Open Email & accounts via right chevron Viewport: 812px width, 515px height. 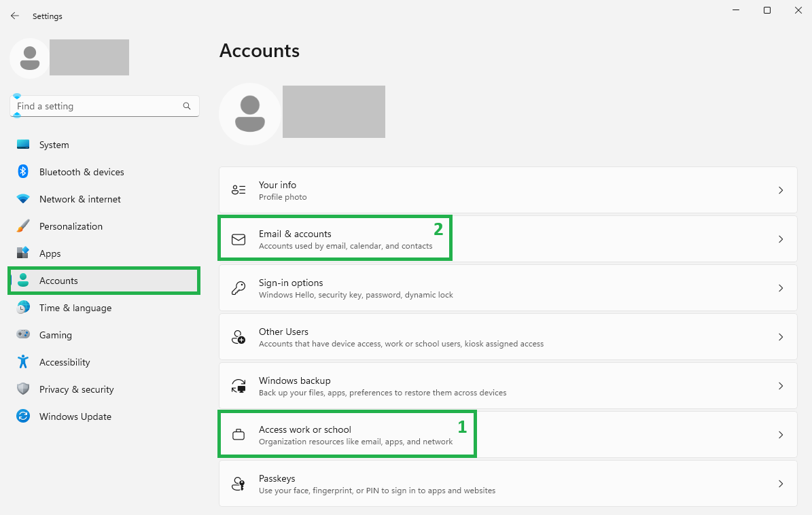pyautogui.click(x=781, y=239)
